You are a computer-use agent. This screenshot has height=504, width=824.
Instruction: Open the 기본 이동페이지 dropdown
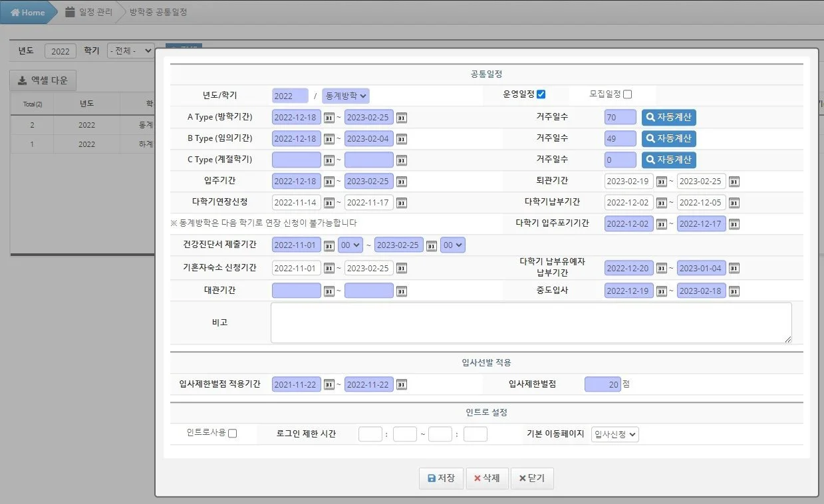615,434
